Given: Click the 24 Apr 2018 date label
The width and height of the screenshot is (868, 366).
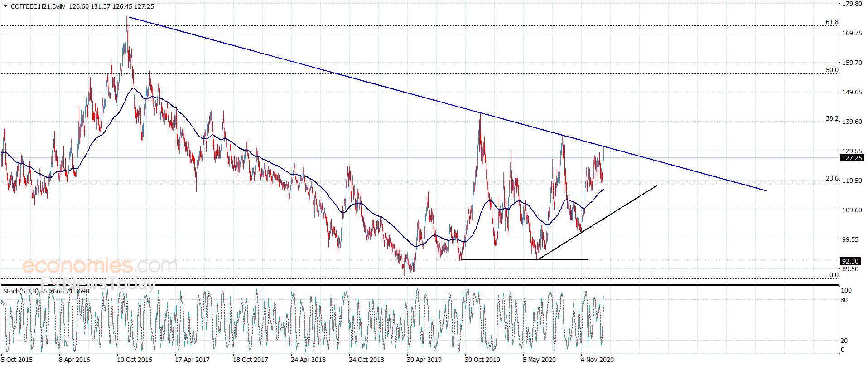Looking at the screenshot, I should click(x=308, y=360).
